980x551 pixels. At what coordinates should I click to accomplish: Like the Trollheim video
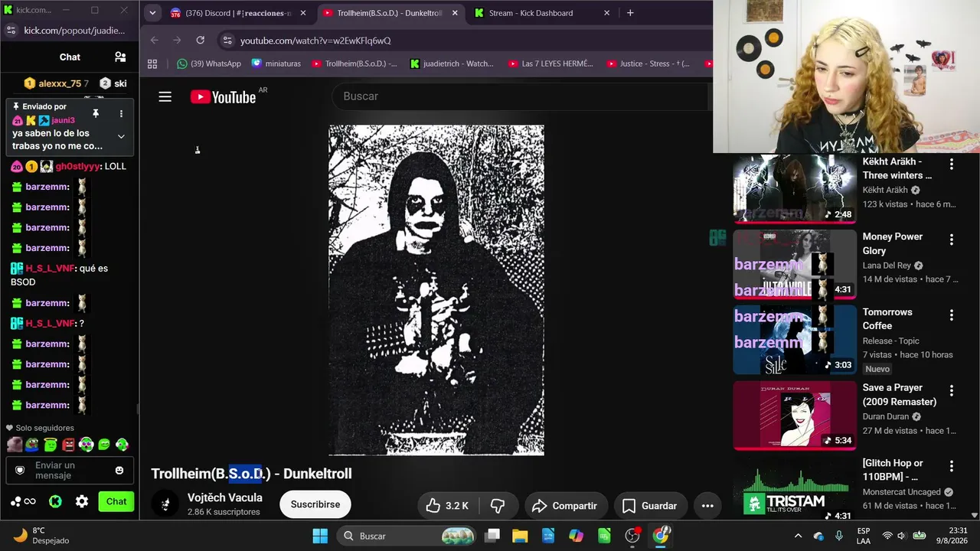pos(447,505)
